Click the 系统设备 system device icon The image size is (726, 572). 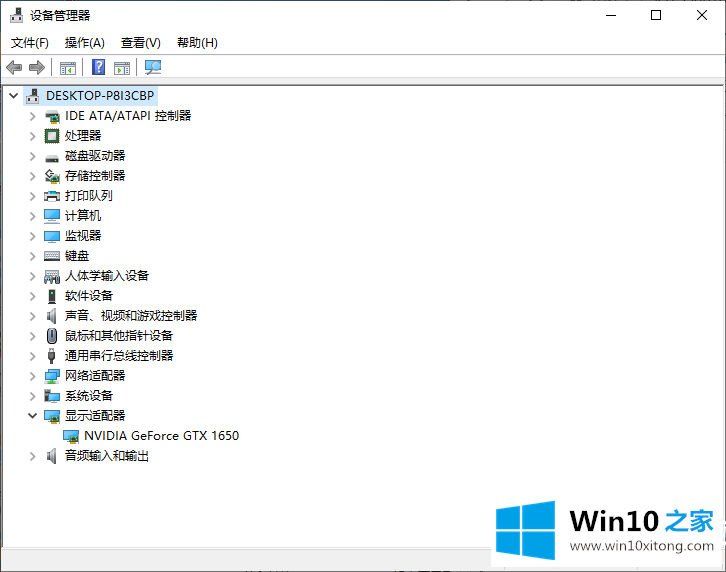(52, 396)
